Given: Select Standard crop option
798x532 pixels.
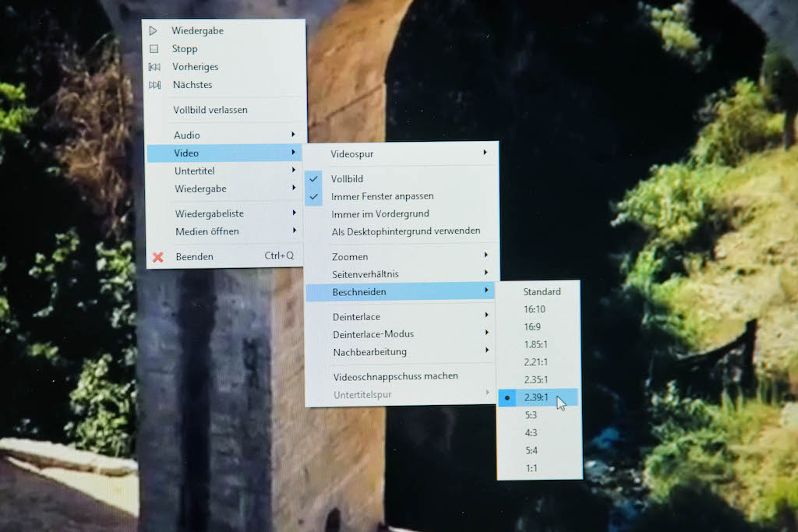Looking at the screenshot, I should 538,292.
